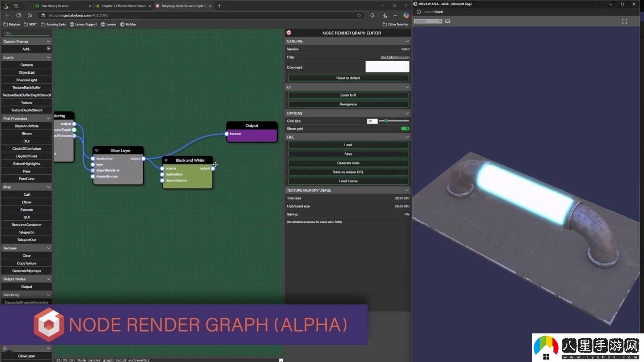Collapse the TEXTURE MEMORY USAGE section
The image size is (644, 362).
tap(407, 190)
